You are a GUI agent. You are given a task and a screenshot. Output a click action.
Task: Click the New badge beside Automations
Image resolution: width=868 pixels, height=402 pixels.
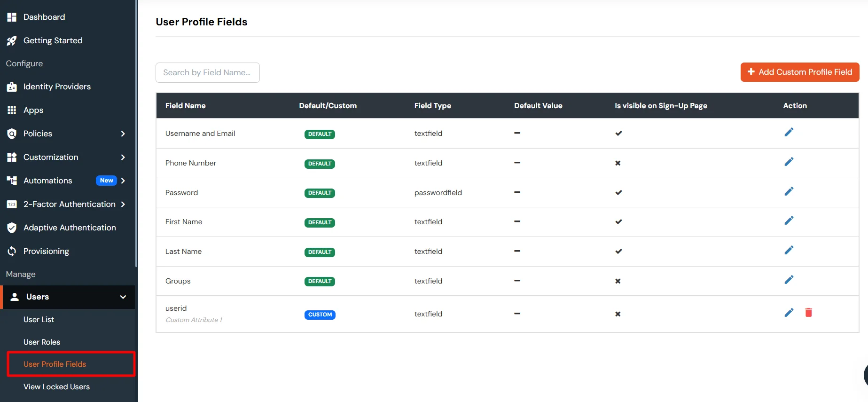(x=106, y=181)
